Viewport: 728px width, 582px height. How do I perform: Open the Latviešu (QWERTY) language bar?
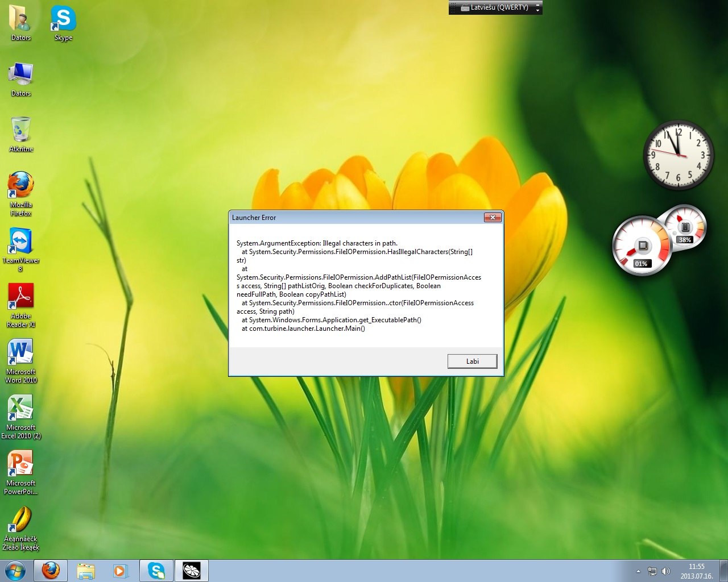coord(495,7)
